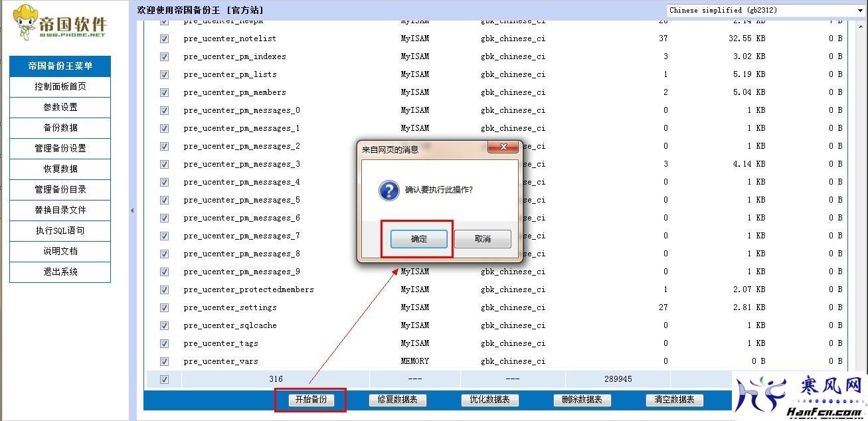Click the 帝国软件 logo
The image size is (868, 421).
point(60,21)
